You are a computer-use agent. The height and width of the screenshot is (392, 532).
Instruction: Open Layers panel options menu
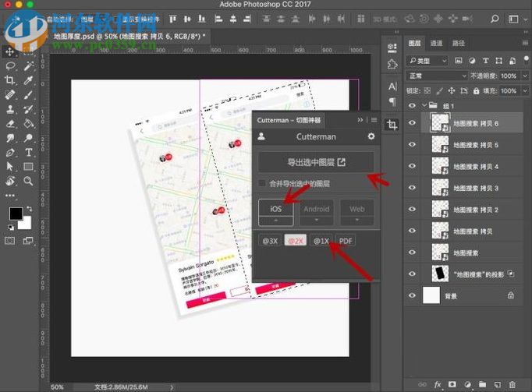coord(525,43)
